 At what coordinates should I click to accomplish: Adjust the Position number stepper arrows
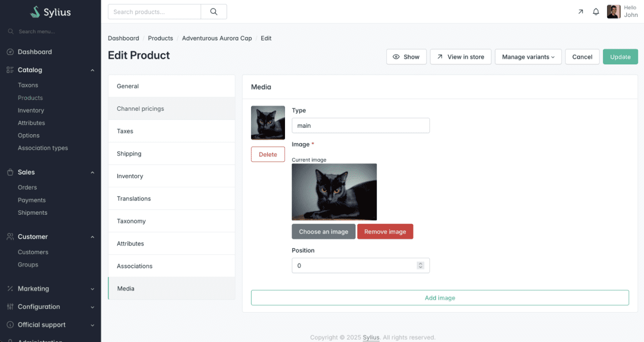(420, 266)
